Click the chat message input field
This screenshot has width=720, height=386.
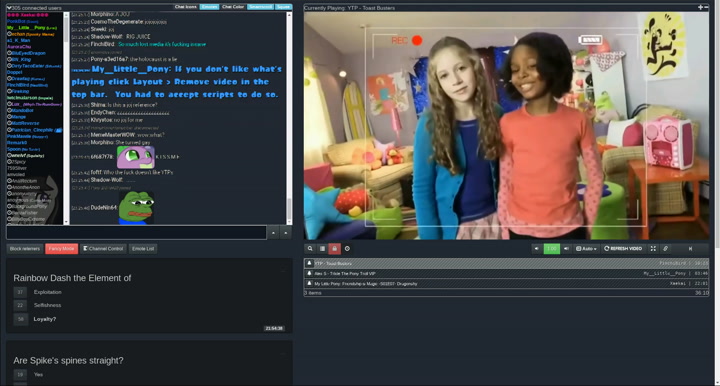click(x=136, y=233)
